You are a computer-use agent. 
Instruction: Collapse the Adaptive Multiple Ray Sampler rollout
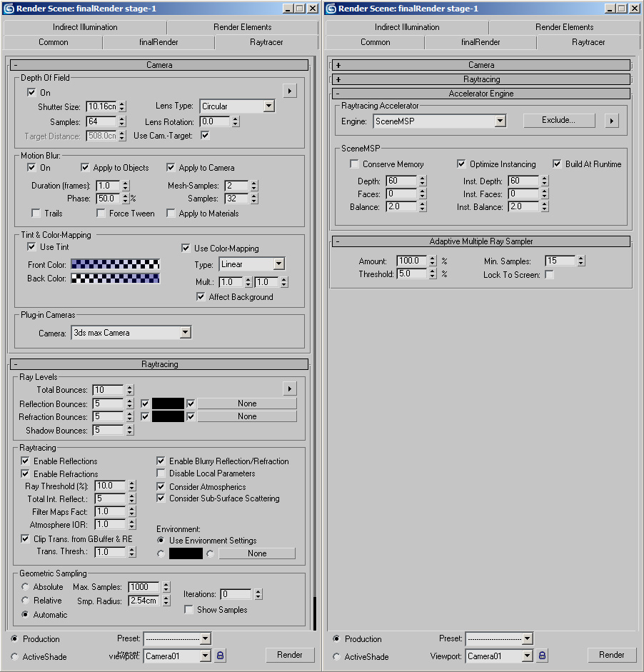481,241
